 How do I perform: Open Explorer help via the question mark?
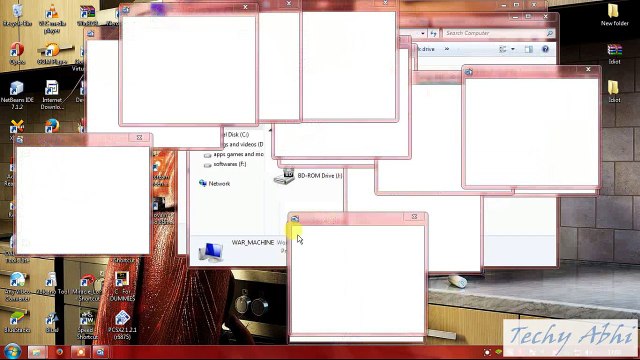pos(545,49)
